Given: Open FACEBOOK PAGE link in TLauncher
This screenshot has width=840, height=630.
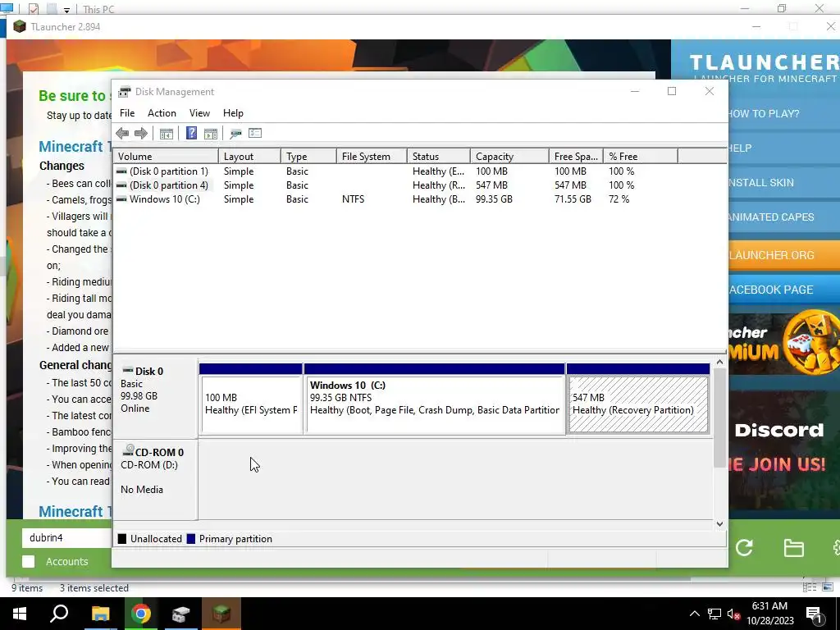Looking at the screenshot, I should click(x=783, y=290).
